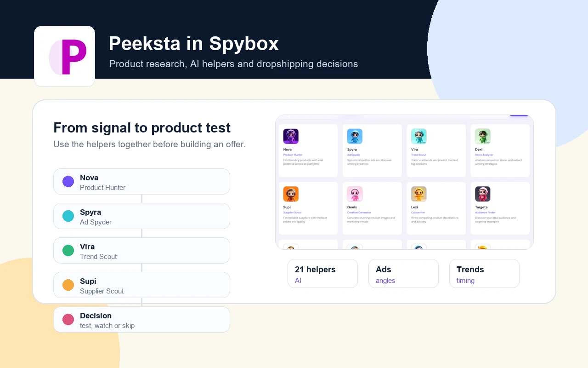Click the Genix helper name in grid
This screenshot has width=588, height=368.
tap(352, 207)
